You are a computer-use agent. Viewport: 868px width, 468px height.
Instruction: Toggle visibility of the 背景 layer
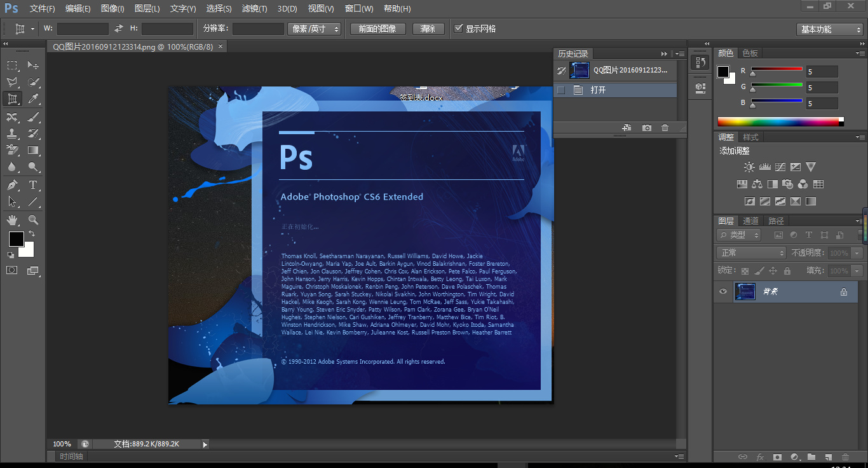click(x=722, y=292)
